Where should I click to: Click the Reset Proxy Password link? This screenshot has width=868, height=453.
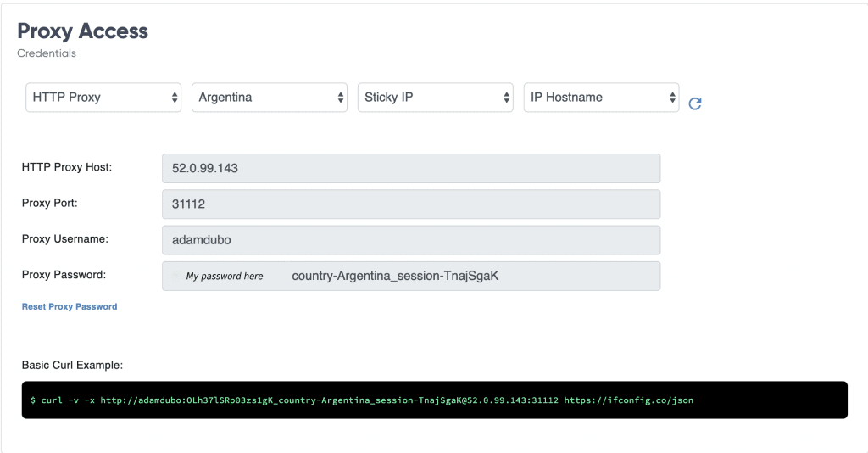click(70, 306)
